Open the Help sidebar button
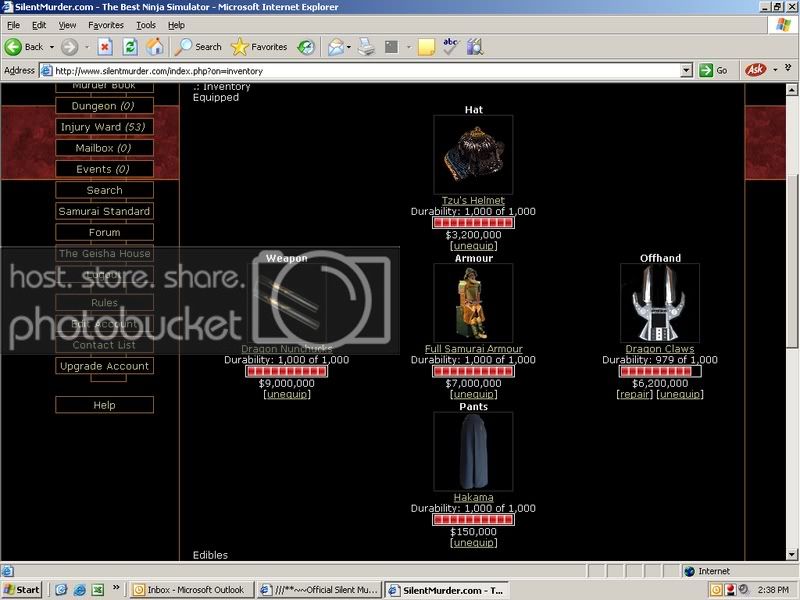 click(104, 405)
